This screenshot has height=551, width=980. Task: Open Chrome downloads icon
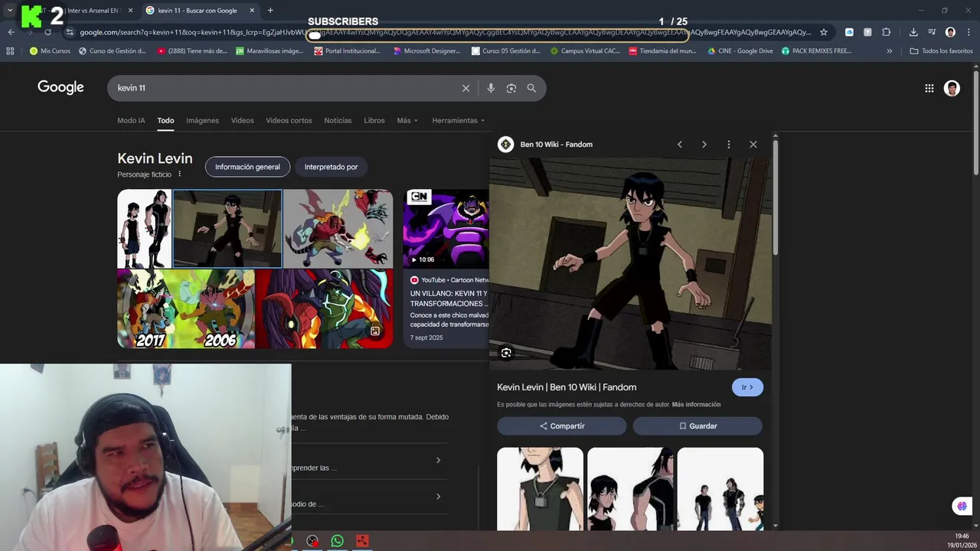pos(913,32)
